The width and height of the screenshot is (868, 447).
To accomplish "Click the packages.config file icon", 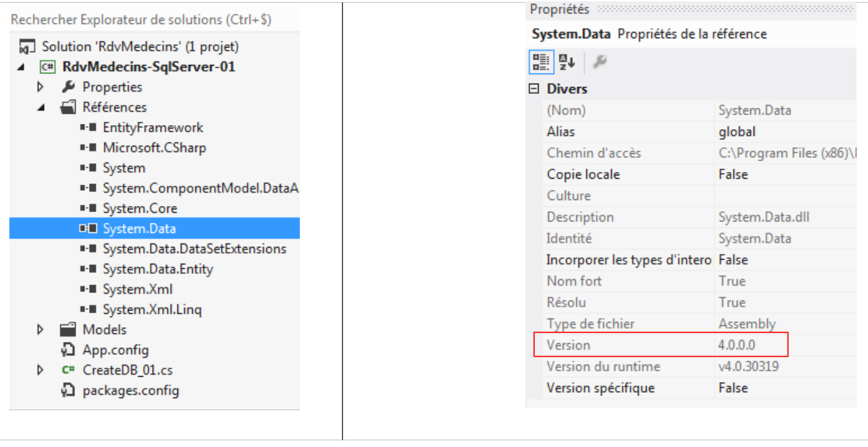I will pos(68,390).
